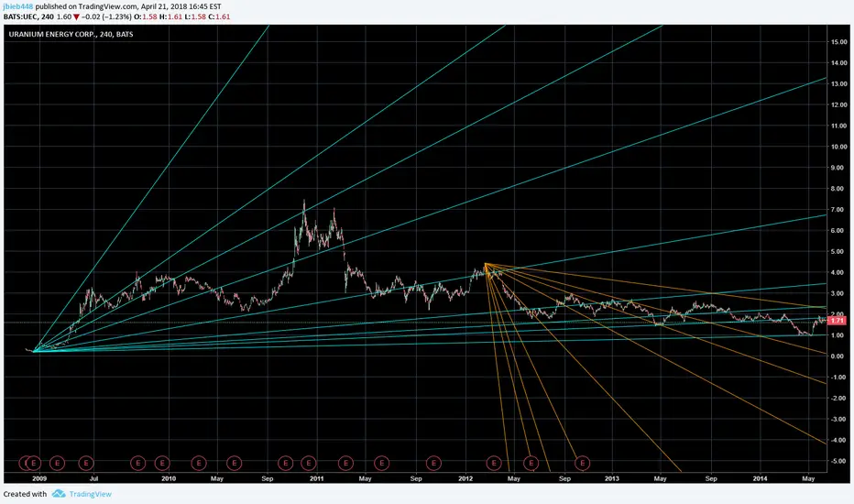Screen dimensions: 854x504
Task: Click the 2012 time axis label
Action: pos(465,479)
